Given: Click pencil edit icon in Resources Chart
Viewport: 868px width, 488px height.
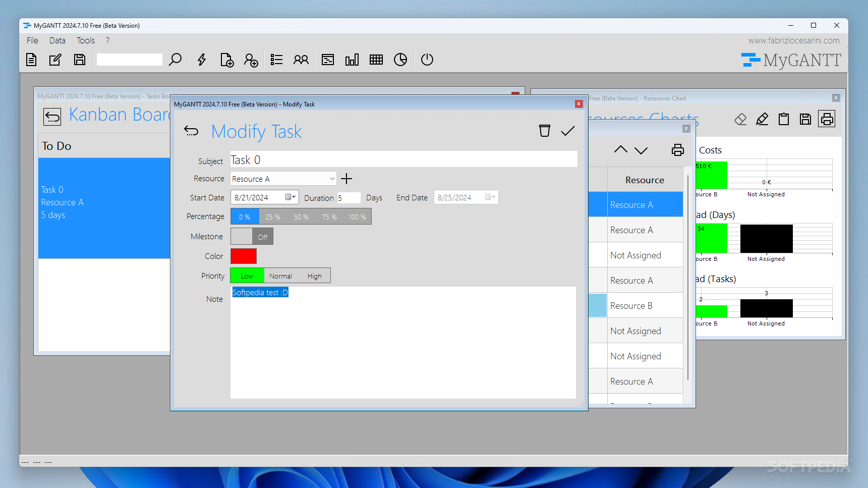Looking at the screenshot, I should pos(762,119).
